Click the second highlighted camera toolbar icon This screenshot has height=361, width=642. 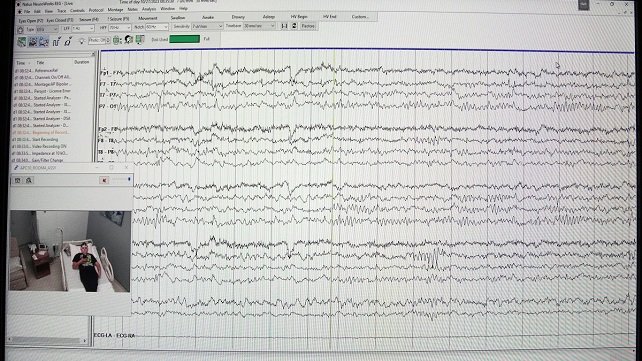tap(33, 41)
